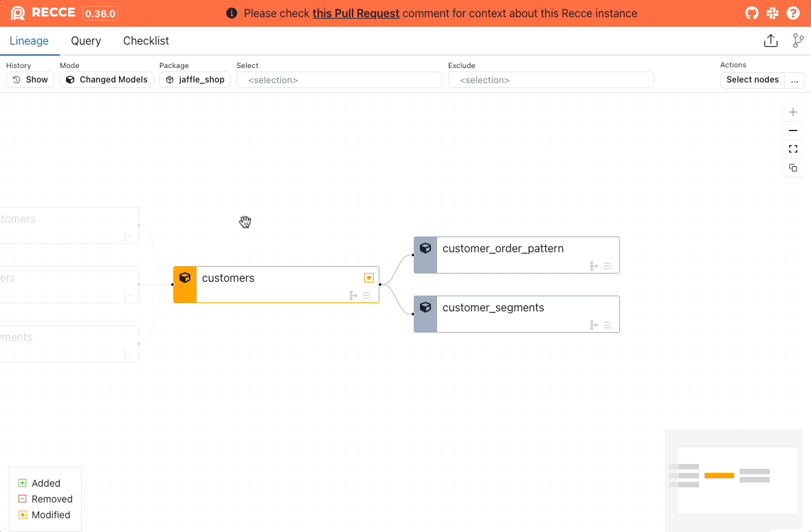Open the Changed Models mode dropdown

[x=107, y=80]
